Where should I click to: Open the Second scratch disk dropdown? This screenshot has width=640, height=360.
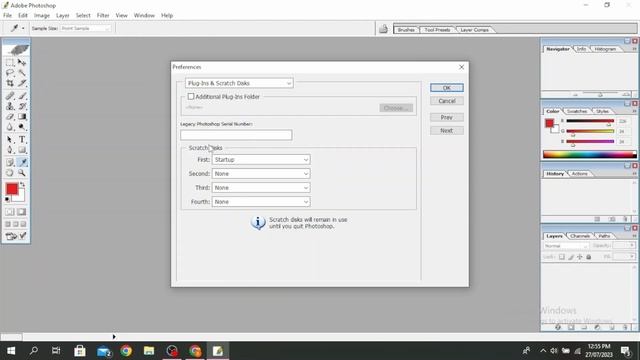261,174
